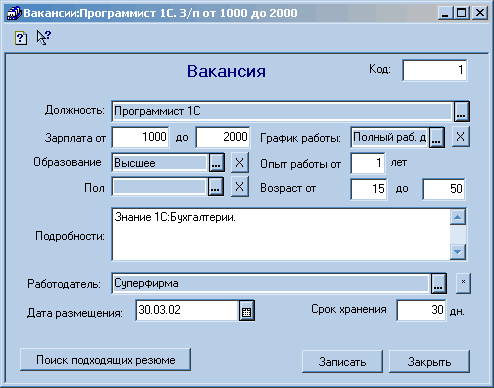Viewport: 494px width, 388px height.
Task: Open selection list for Работодатель
Action: (x=439, y=284)
